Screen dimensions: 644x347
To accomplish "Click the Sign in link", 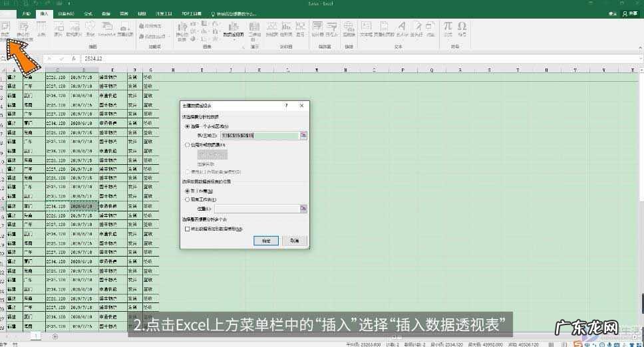I will point(612,13).
